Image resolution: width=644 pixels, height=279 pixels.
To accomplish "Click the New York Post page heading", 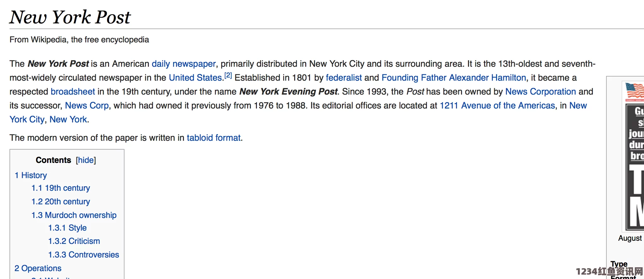I will click(x=70, y=17).
